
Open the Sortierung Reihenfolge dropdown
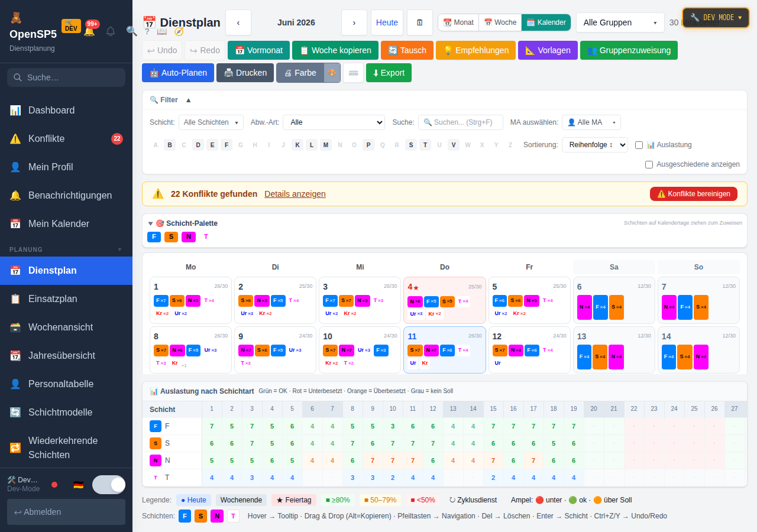coord(595,145)
